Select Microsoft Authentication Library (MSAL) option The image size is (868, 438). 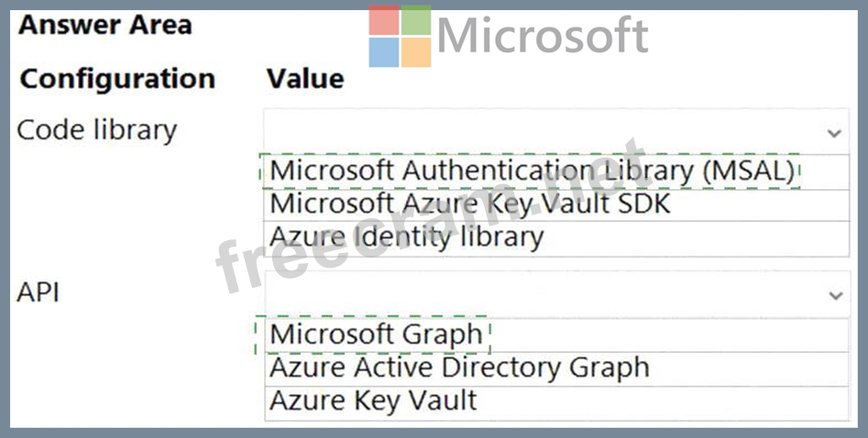[x=532, y=170]
